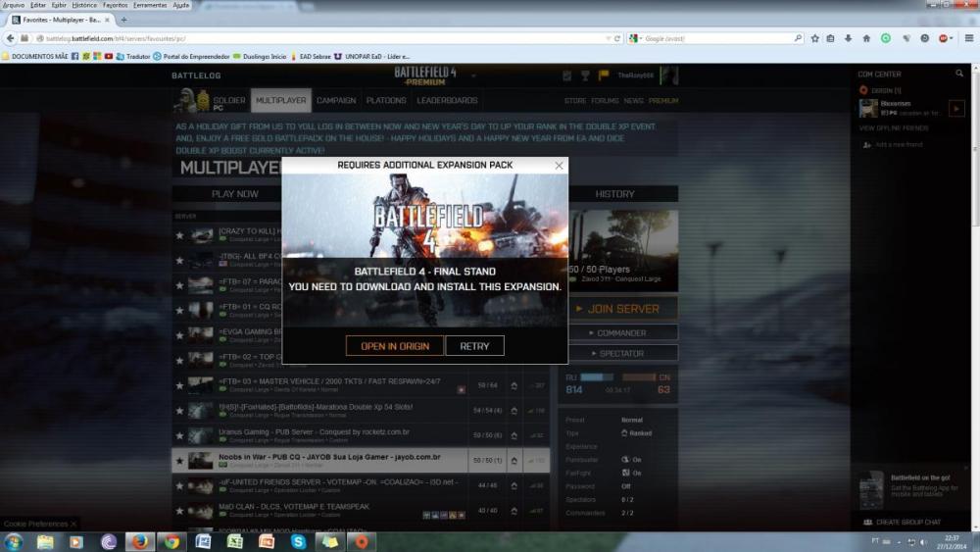Image resolution: width=980 pixels, height=552 pixels.
Task: Search in the Com Center magnifier icon
Action: (959, 74)
